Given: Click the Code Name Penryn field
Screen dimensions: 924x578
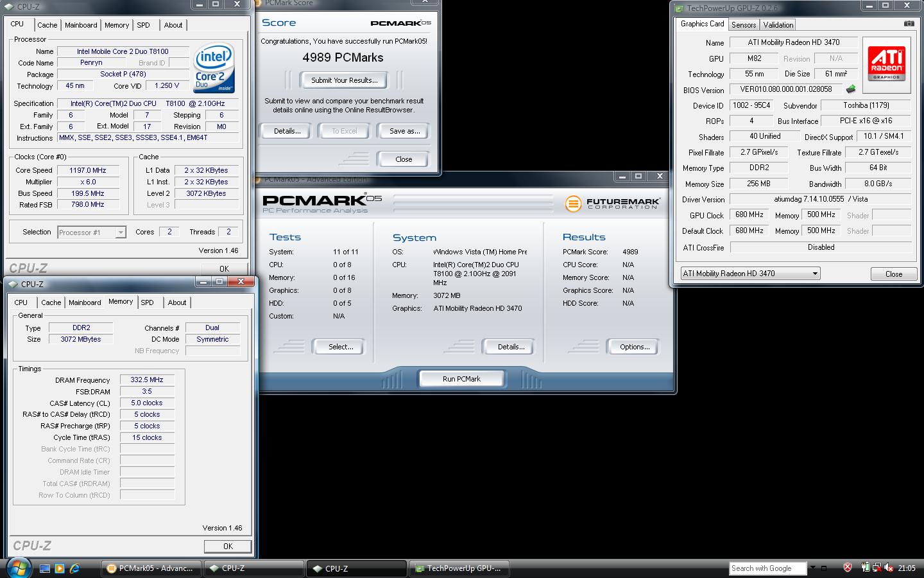Looking at the screenshot, I should pyautogui.click(x=91, y=63).
